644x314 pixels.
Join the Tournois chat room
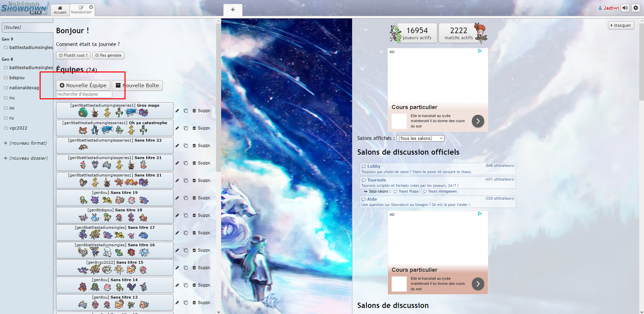pos(438,182)
